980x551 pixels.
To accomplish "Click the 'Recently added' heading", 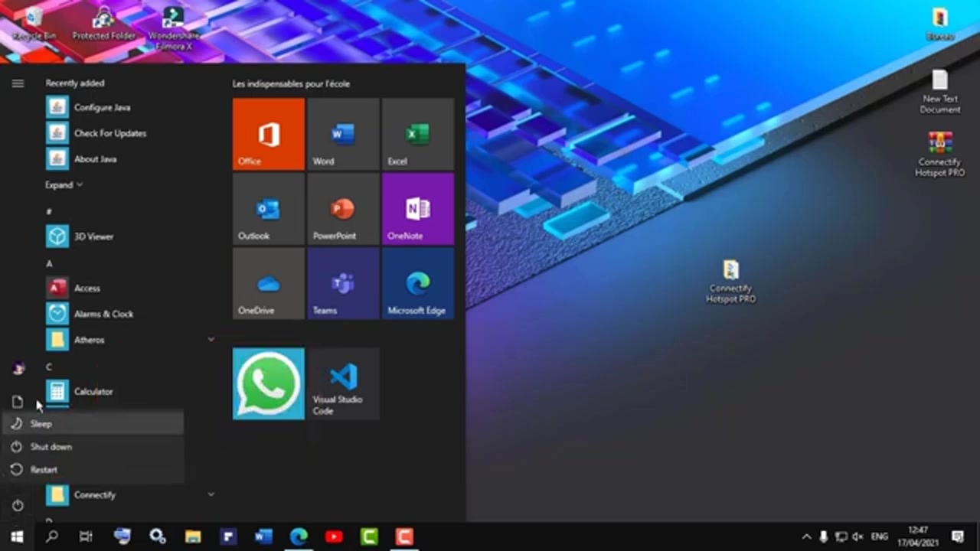I will (x=75, y=83).
